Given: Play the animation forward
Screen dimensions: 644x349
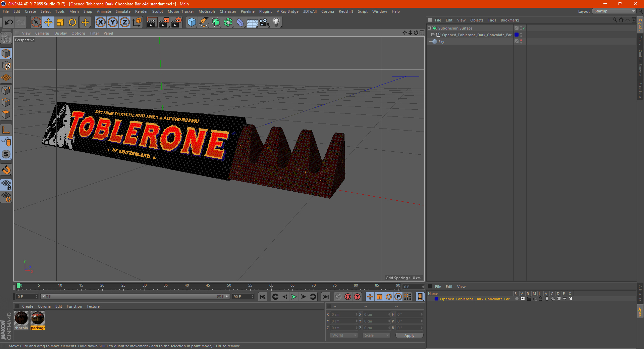Looking at the screenshot, I should tap(294, 297).
